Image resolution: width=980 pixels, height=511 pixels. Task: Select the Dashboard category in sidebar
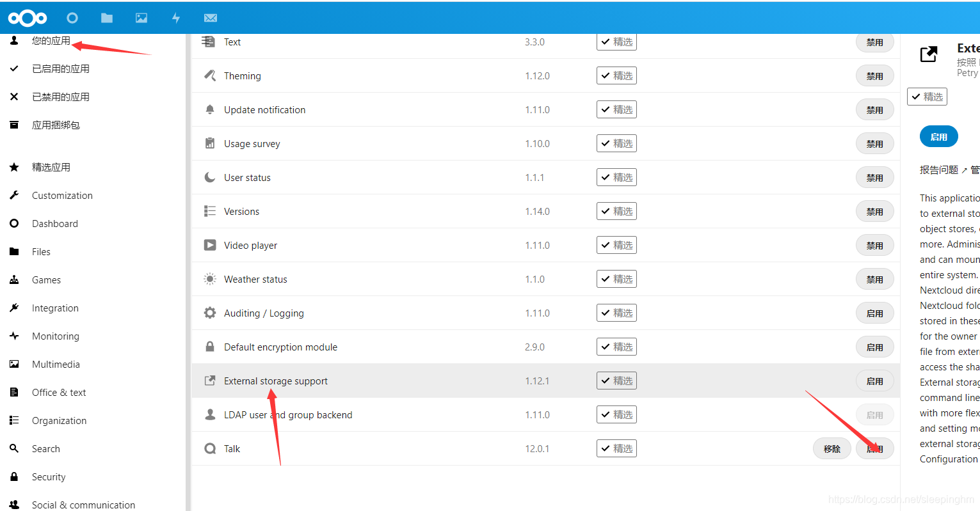(55, 223)
